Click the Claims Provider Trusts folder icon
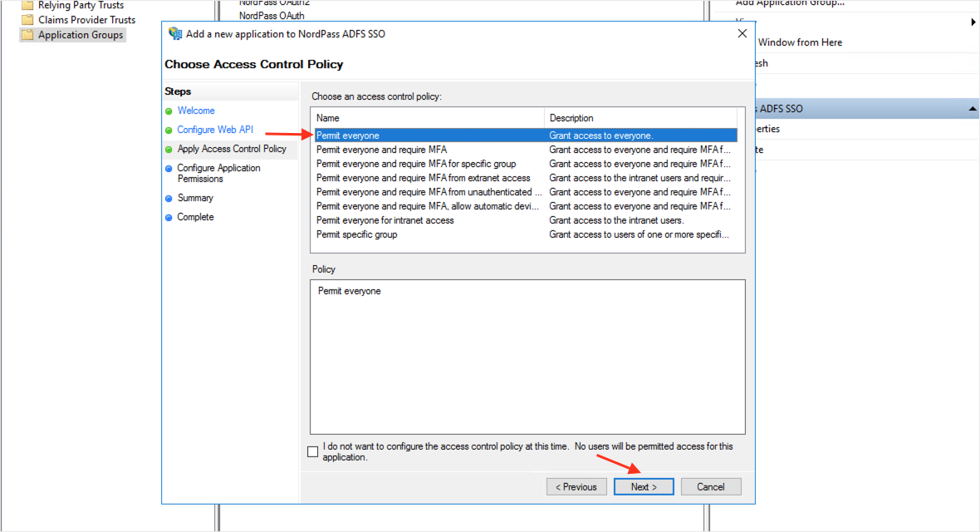 point(27,19)
